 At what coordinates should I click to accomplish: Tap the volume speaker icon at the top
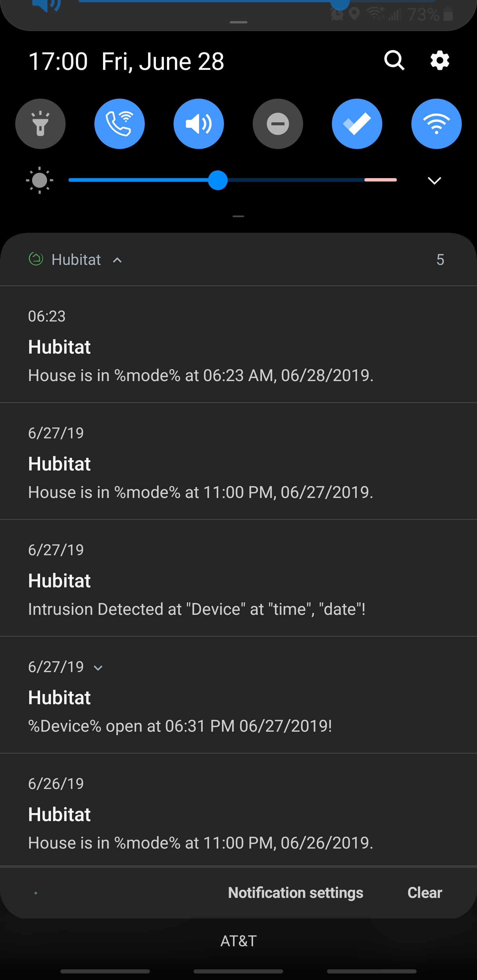(46, 5)
